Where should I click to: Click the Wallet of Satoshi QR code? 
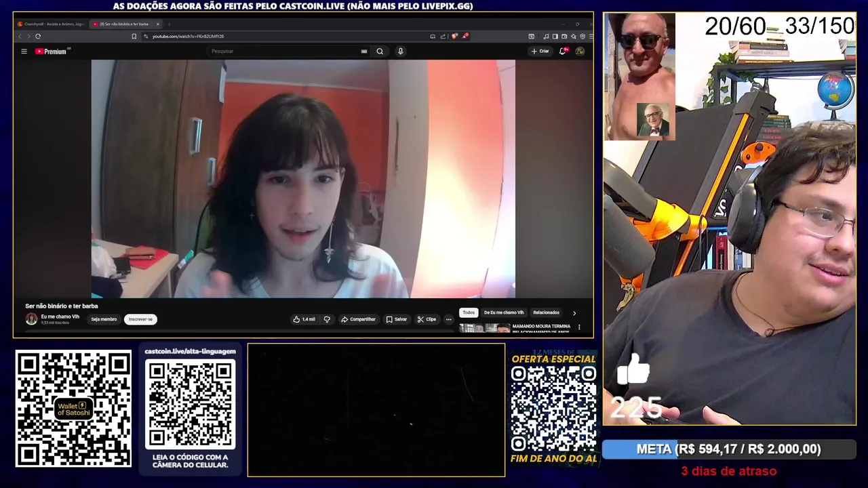tap(73, 408)
